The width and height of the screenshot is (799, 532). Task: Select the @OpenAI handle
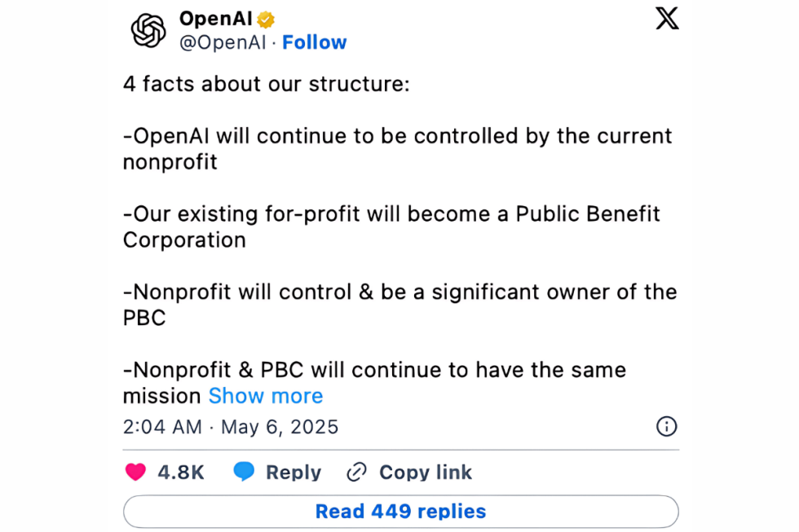coord(223,42)
